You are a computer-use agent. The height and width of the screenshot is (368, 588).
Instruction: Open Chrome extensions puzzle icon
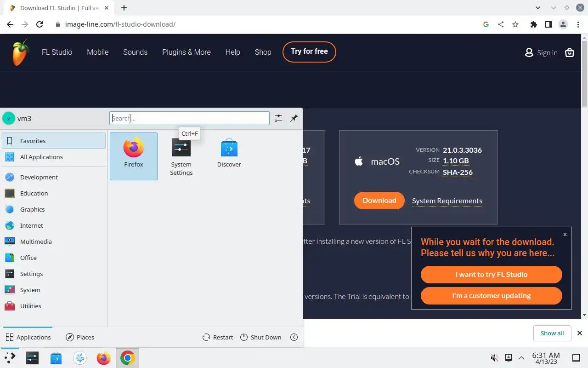pyautogui.click(x=533, y=24)
